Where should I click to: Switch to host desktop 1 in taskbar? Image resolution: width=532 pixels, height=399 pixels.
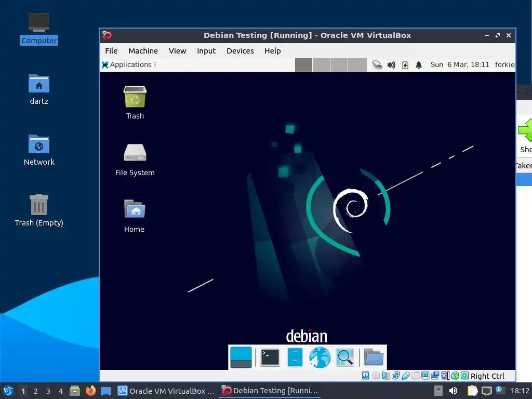point(23,391)
